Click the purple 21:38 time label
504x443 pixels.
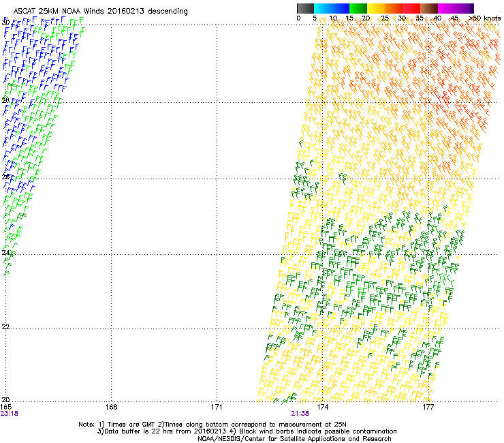[300, 414]
